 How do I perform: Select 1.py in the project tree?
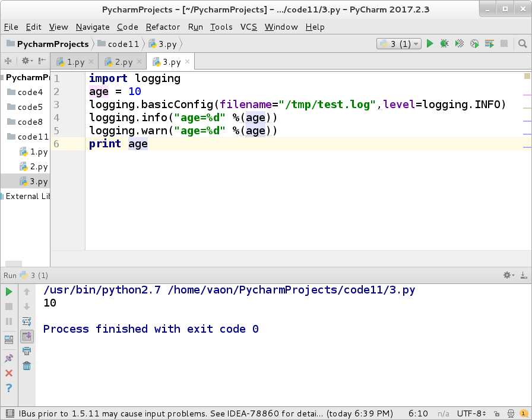[x=33, y=151]
